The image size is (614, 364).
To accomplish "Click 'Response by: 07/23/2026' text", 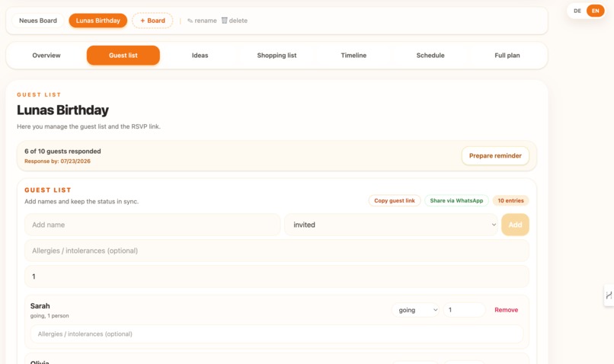I will [x=58, y=161].
